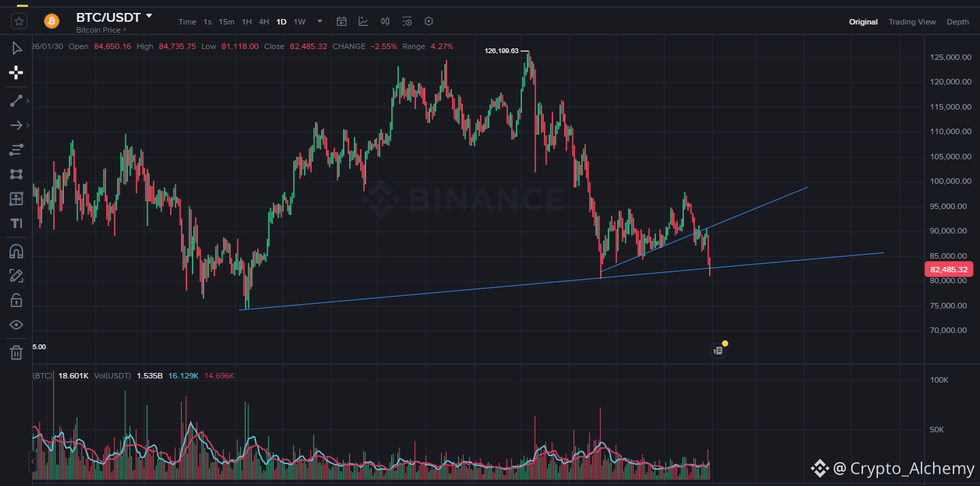Select the text annotation tool

pos(16,223)
